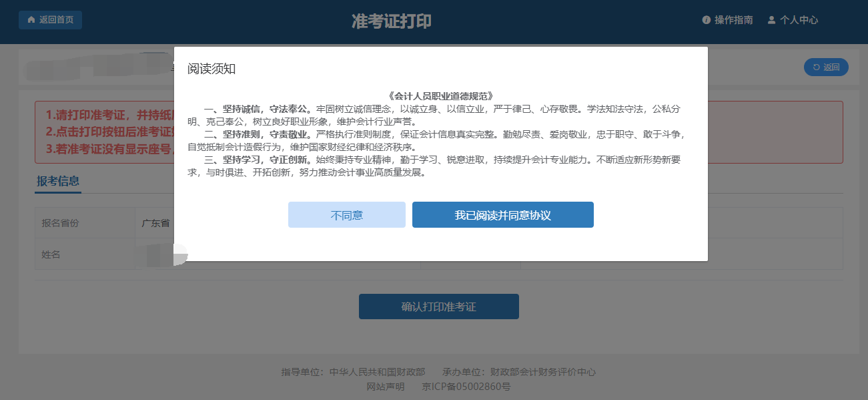Click the 《会计人员职业道德规范》 heading

point(440,96)
